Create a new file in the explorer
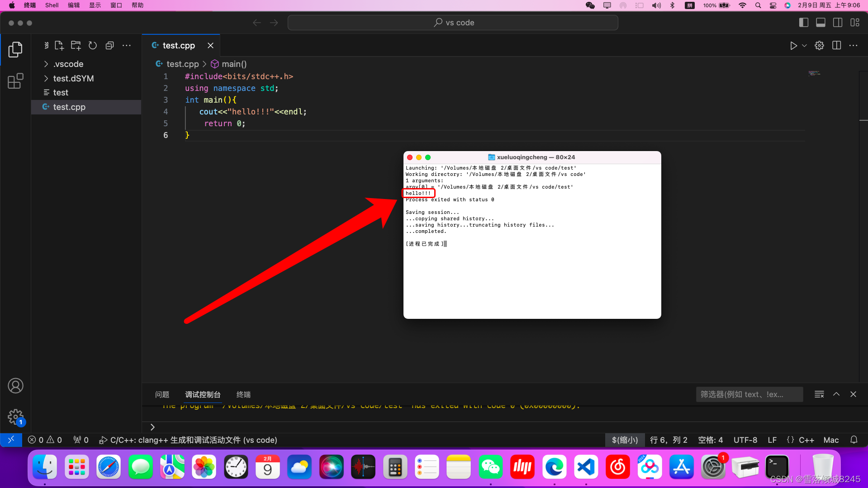The height and width of the screenshot is (488, 868). (x=59, y=45)
